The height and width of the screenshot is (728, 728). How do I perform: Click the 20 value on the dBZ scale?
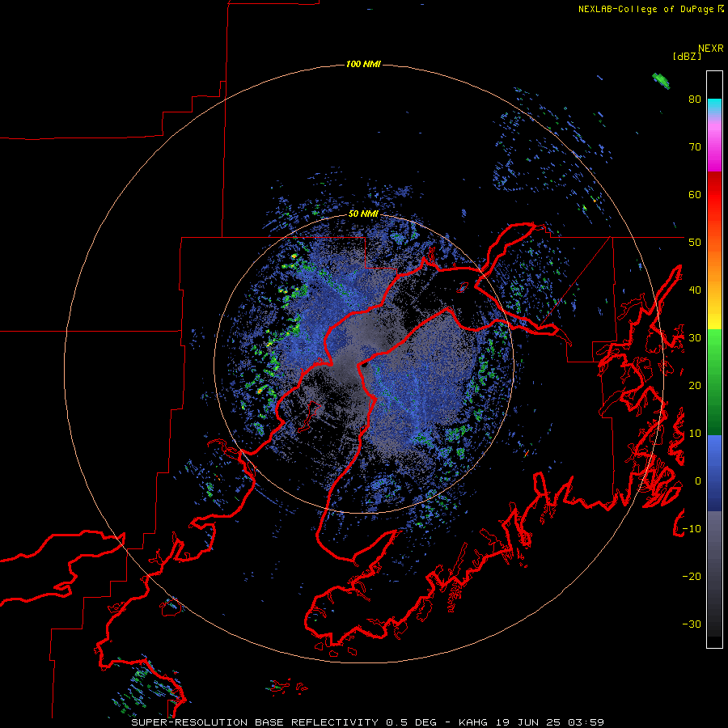695,385
